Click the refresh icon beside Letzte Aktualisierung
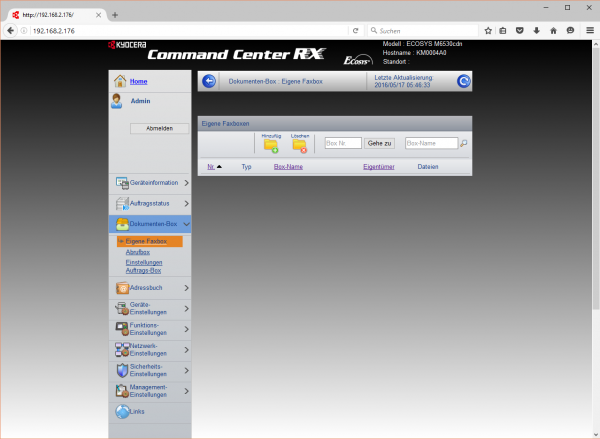Viewport: 600px width, 439px height. [464, 81]
